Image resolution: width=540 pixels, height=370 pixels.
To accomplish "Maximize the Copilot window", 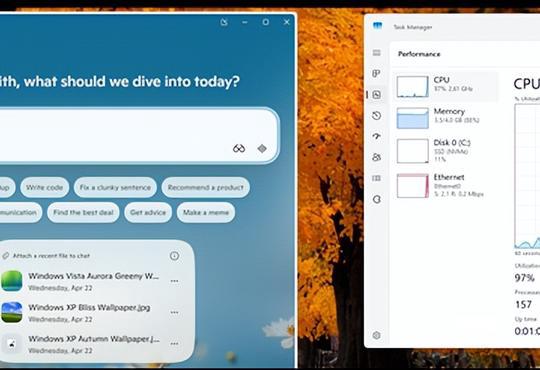I will click(x=266, y=22).
